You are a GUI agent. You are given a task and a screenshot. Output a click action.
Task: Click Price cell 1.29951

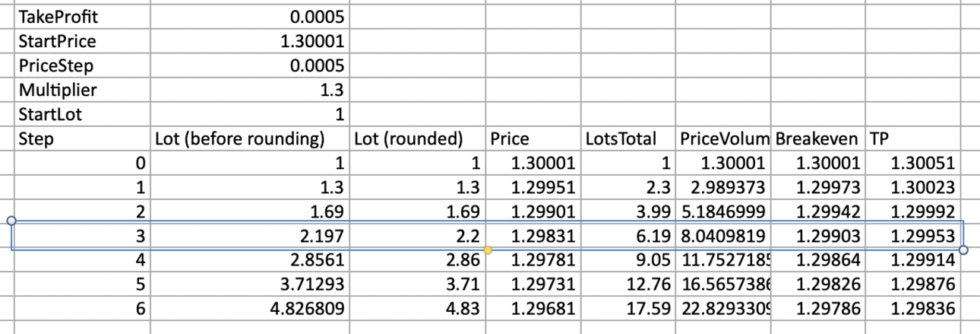point(533,186)
